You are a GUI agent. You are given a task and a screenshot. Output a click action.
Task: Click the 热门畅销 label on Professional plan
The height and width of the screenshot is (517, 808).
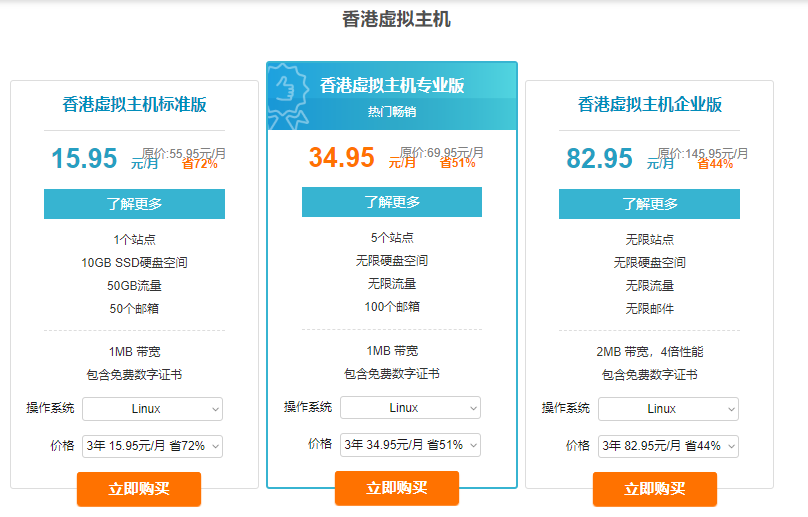pos(392,112)
